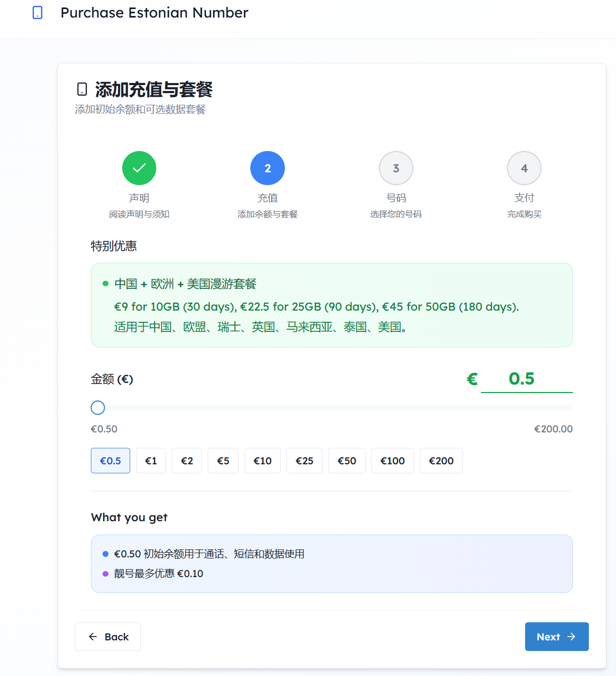Image resolution: width=616 pixels, height=676 pixels.
Task: Focus the euro amount input field
Action: click(x=527, y=379)
